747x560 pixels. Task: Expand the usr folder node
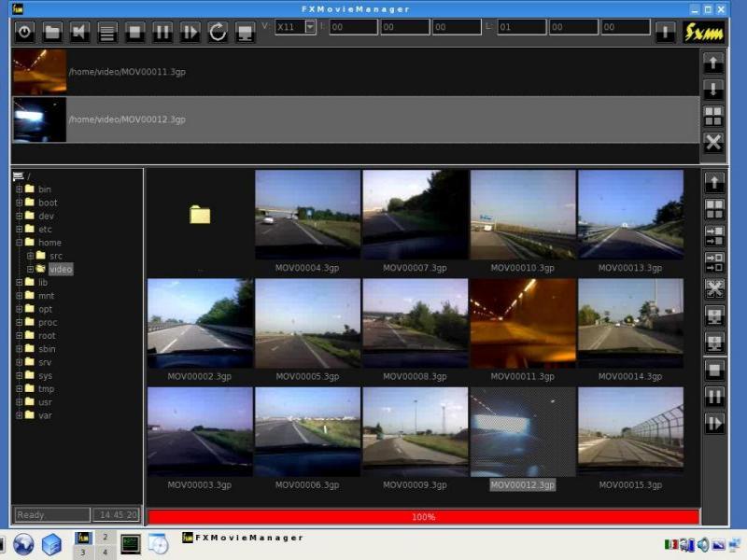point(19,402)
